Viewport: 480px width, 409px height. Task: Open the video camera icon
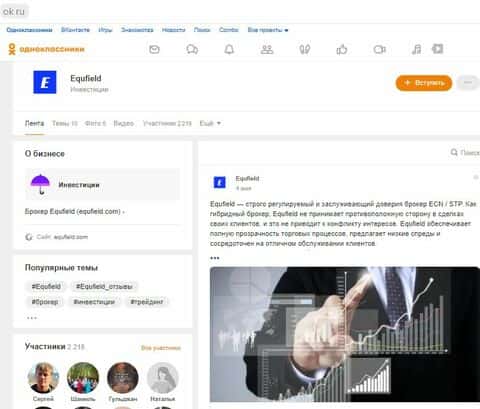(379, 50)
